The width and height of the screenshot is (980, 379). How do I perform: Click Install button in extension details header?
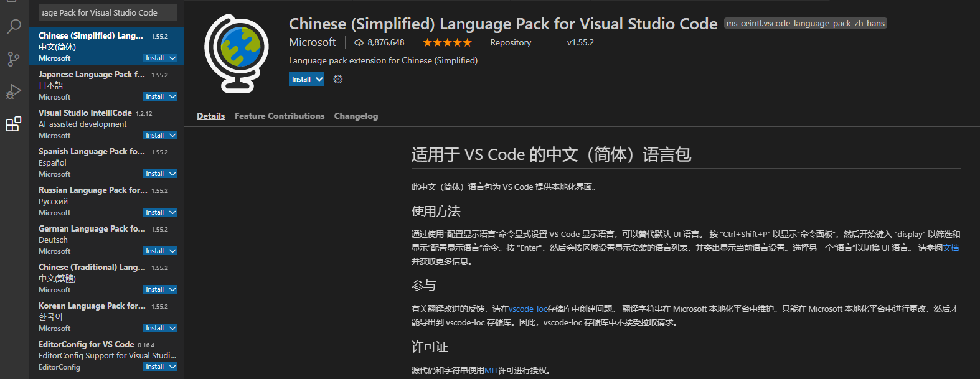pyautogui.click(x=301, y=79)
